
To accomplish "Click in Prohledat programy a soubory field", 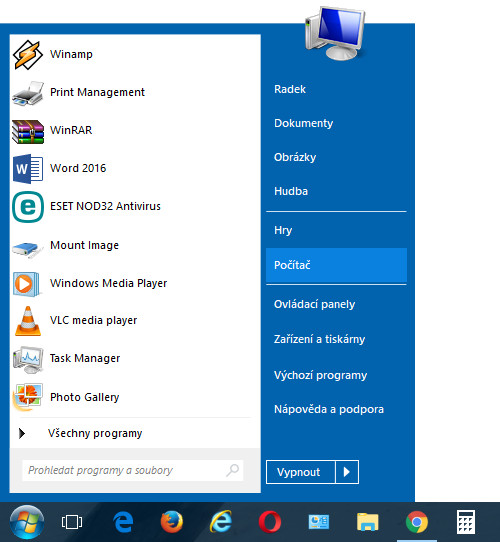I will point(133,470).
